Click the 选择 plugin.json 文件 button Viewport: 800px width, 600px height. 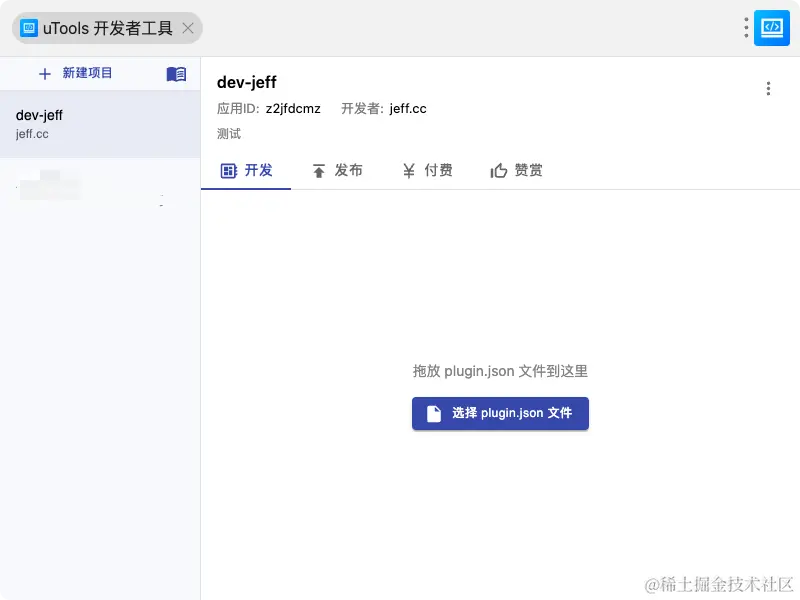[500, 413]
